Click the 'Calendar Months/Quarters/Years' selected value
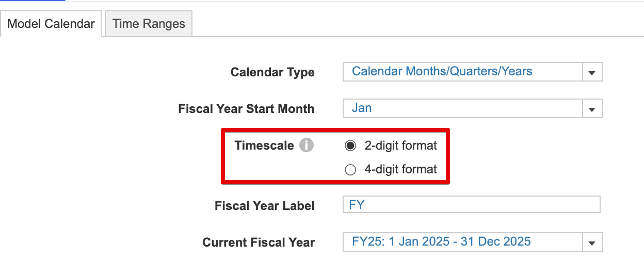 (x=442, y=72)
